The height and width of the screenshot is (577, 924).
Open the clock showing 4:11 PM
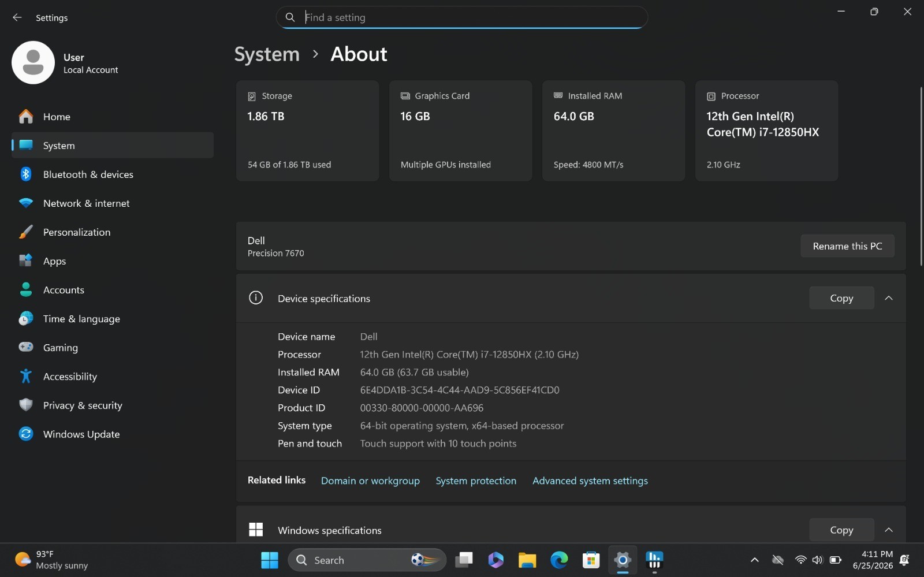[x=873, y=560]
